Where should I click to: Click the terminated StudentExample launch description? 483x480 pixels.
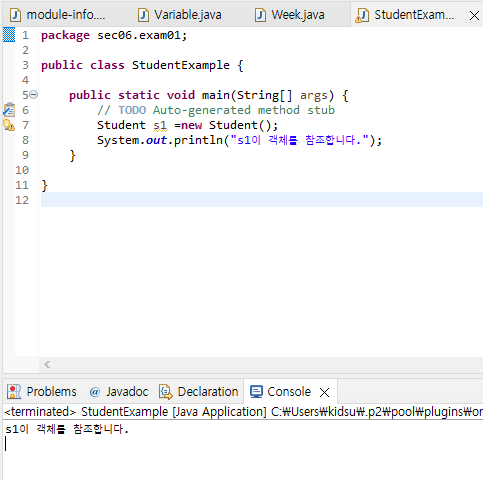(x=243, y=412)
